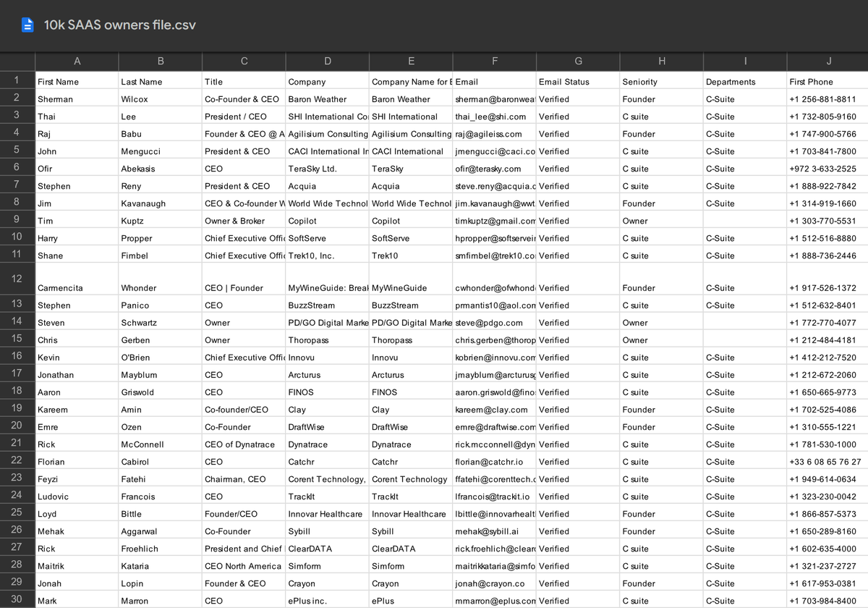Select column E header
Screen dimensions: 868x608
click(411, 62)
